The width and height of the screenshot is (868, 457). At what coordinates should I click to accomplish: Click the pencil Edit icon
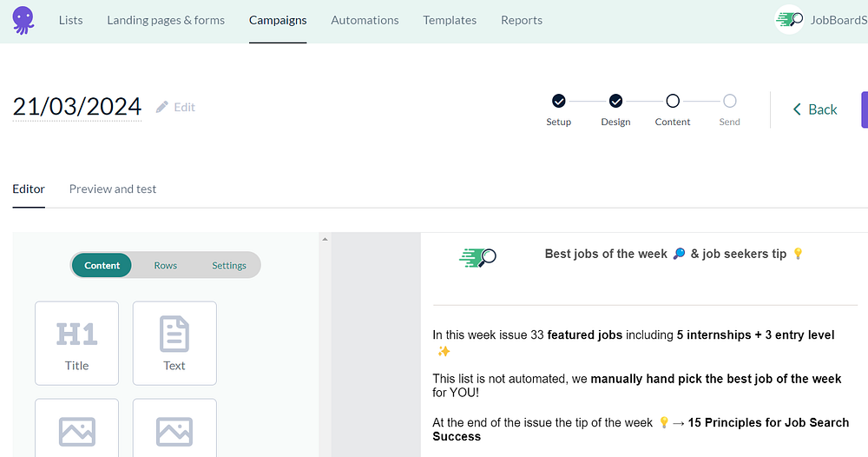162,107
